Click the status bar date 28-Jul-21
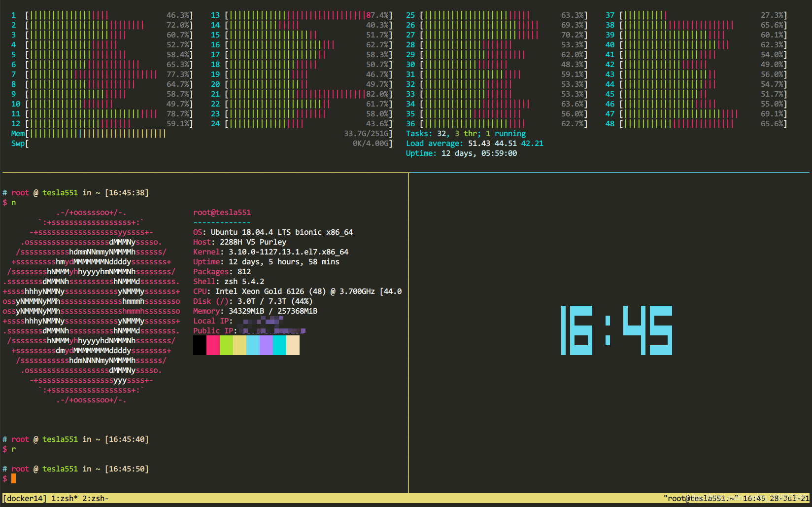This screenshot has height=507, width=812. coord(789,498)
